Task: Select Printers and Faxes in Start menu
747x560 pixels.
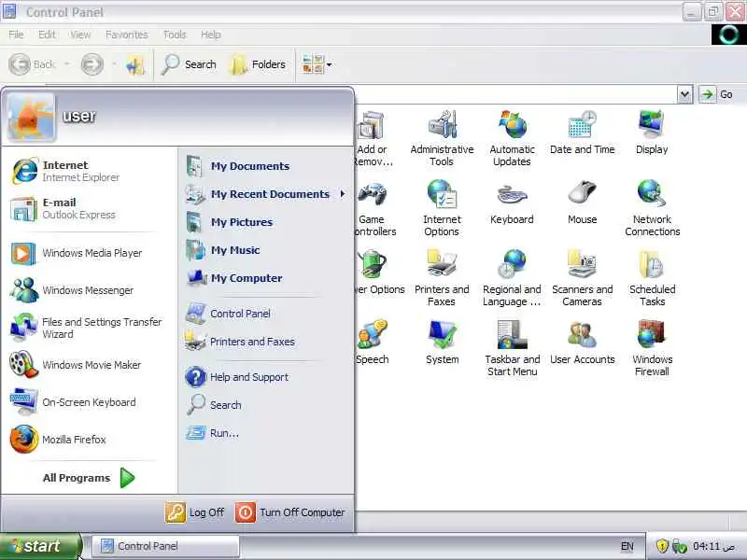Action: (265, 342)
